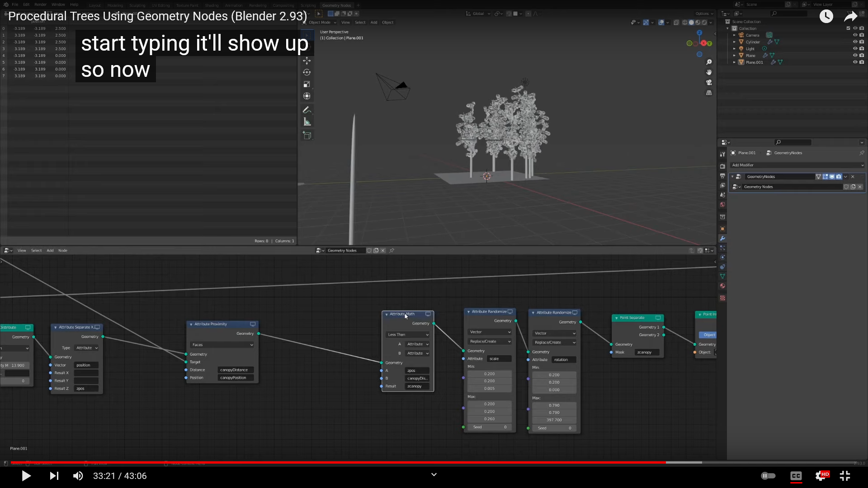The width and height of the screenshot is (868, 488).
Task: Switch to Geometry Nodes workspace tab
Action: click(336, 5)
